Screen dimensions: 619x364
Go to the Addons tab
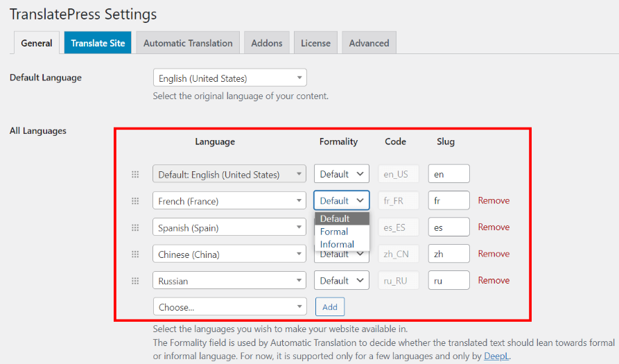pyautogui.click(x=267, y=43)
